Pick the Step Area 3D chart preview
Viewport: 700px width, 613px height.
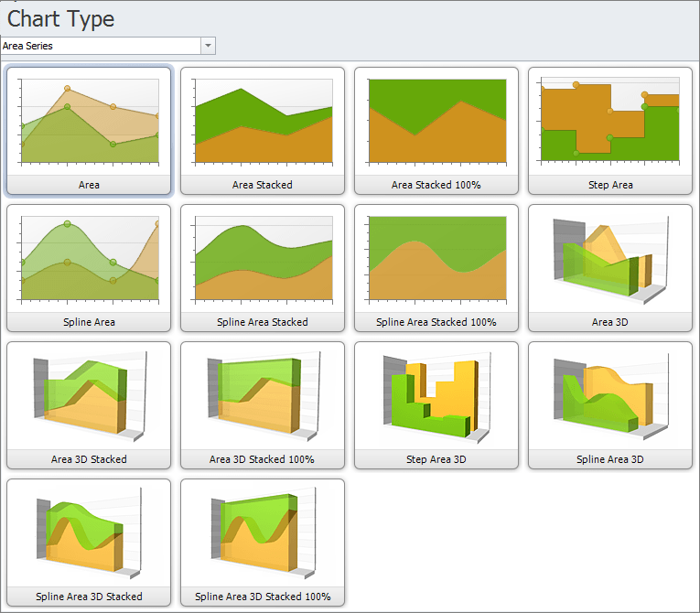pyautogui.click(x=436, y=397)
